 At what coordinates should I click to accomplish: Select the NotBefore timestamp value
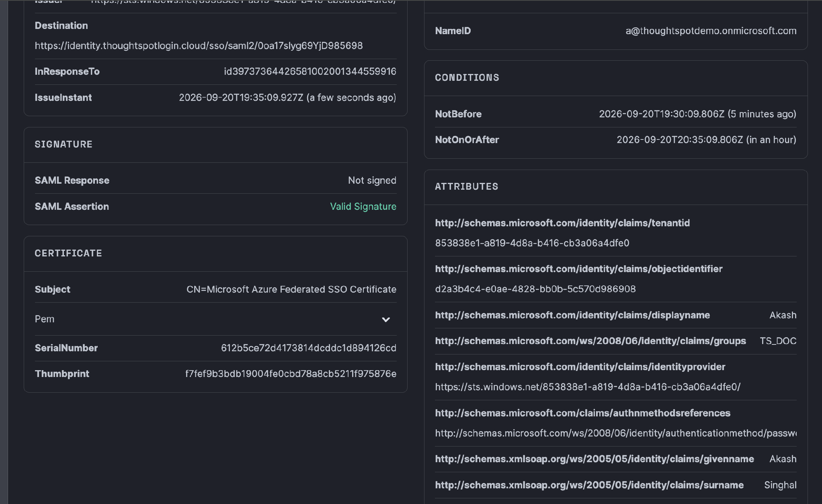point(697,114)
